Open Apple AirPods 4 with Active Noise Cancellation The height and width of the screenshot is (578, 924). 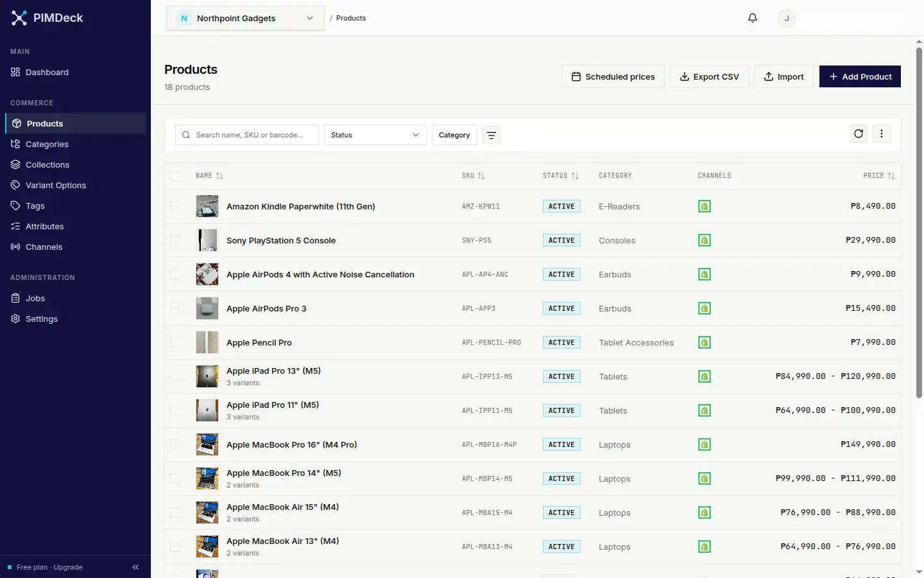tap(320, 274)
